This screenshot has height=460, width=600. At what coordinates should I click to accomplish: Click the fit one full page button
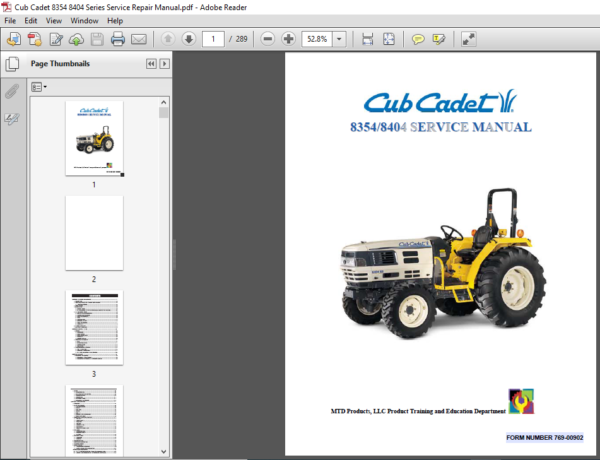point(391,39)
